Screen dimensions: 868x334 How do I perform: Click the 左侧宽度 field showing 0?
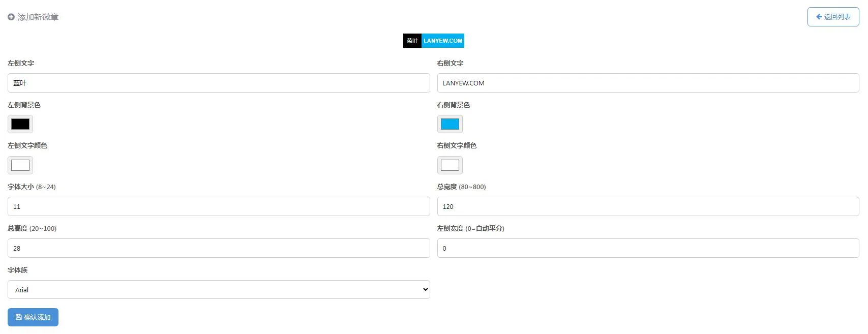tap(648, 248)
